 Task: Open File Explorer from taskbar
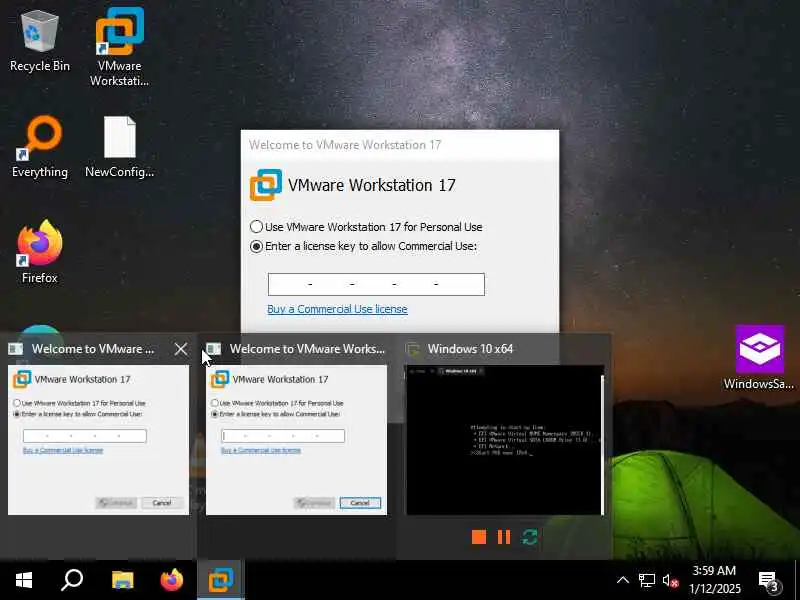coord(122,580)
